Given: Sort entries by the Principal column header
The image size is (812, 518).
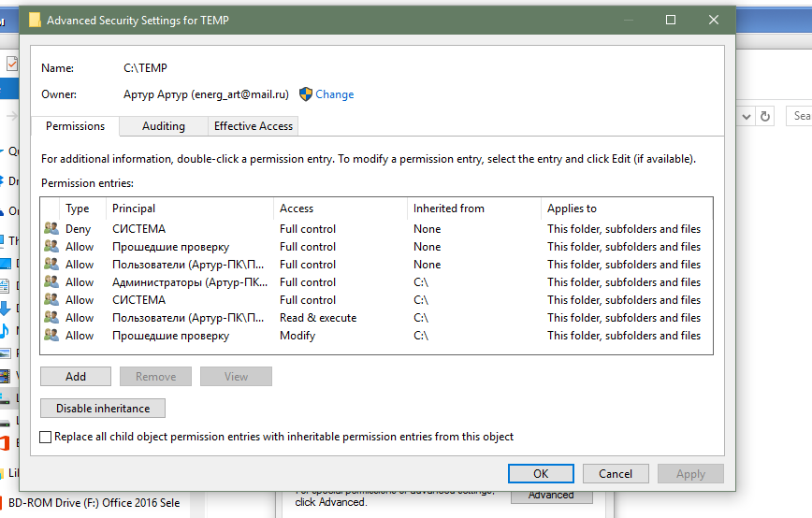Looking at the screenshot, I should coord(134,209).
